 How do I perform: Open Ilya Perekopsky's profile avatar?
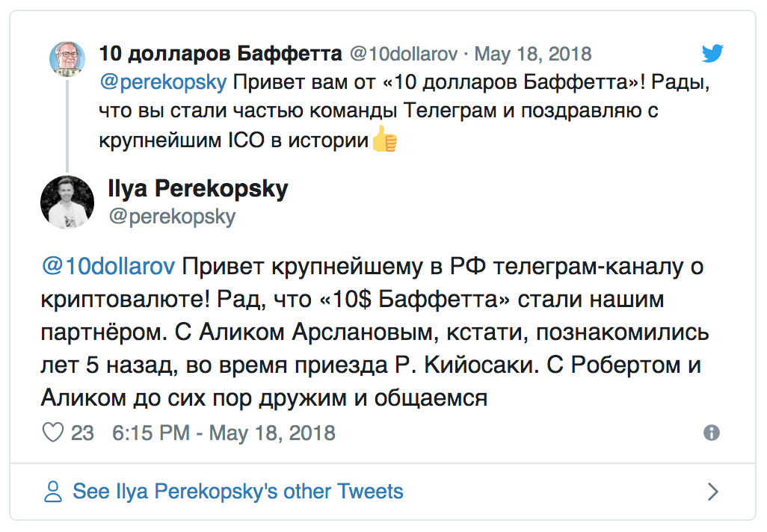[67, 202]
